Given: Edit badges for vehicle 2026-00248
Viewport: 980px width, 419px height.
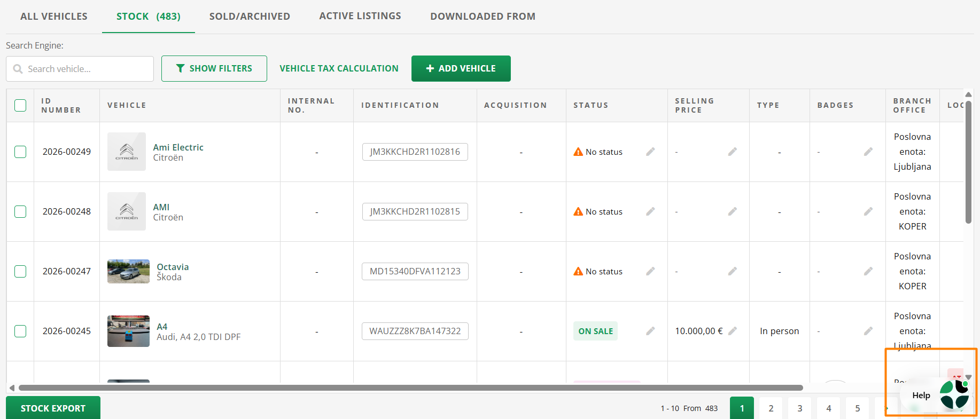Looking at the screenshot, I should 868,211.
